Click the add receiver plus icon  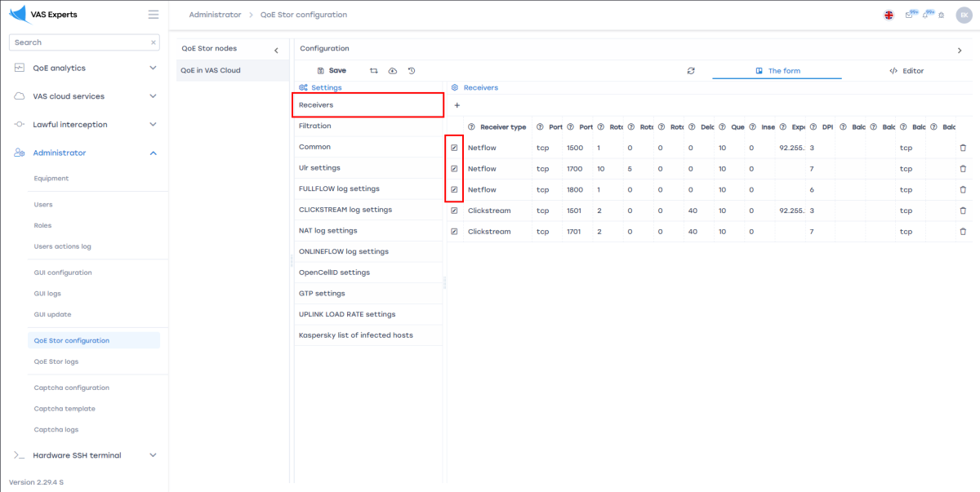tap(457, 105)
